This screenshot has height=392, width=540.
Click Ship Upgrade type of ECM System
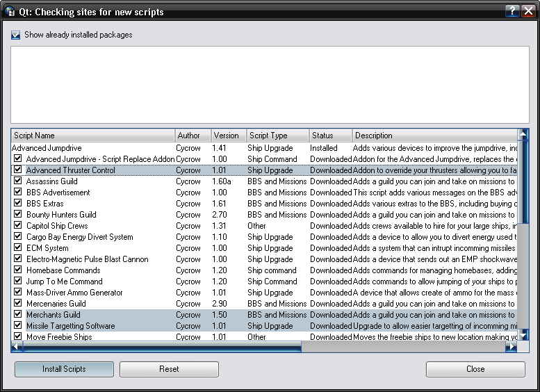(270, 248)
